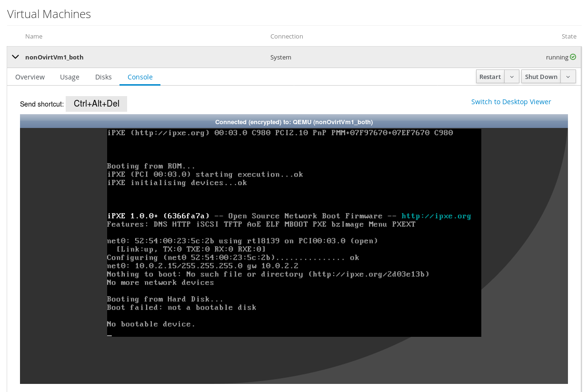Click the System connection cell
This screenshot has width=587, height=392.
[x=281, y=57]
